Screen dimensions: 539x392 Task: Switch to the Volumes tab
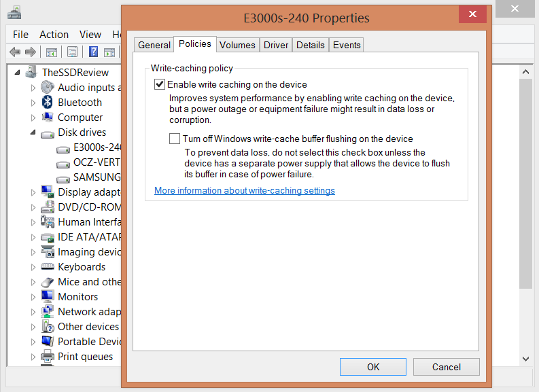click(237, 45)
